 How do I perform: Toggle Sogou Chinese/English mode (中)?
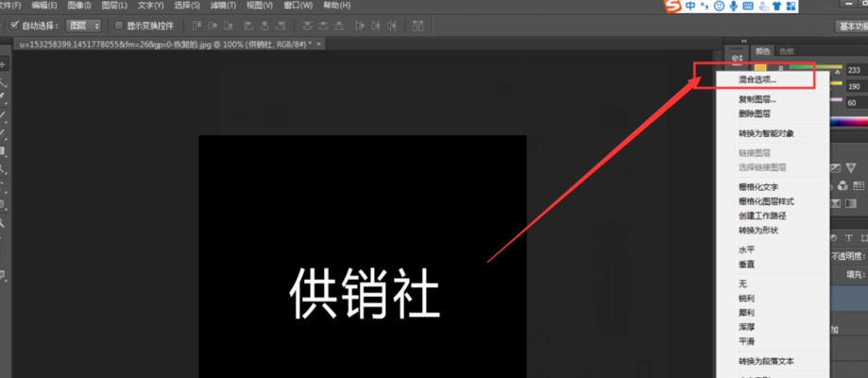click(x=690, y=6)
